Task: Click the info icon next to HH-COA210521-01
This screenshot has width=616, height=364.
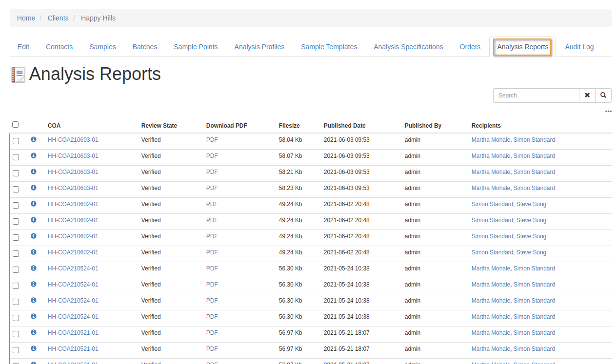Action: click(x=33, y=333)
